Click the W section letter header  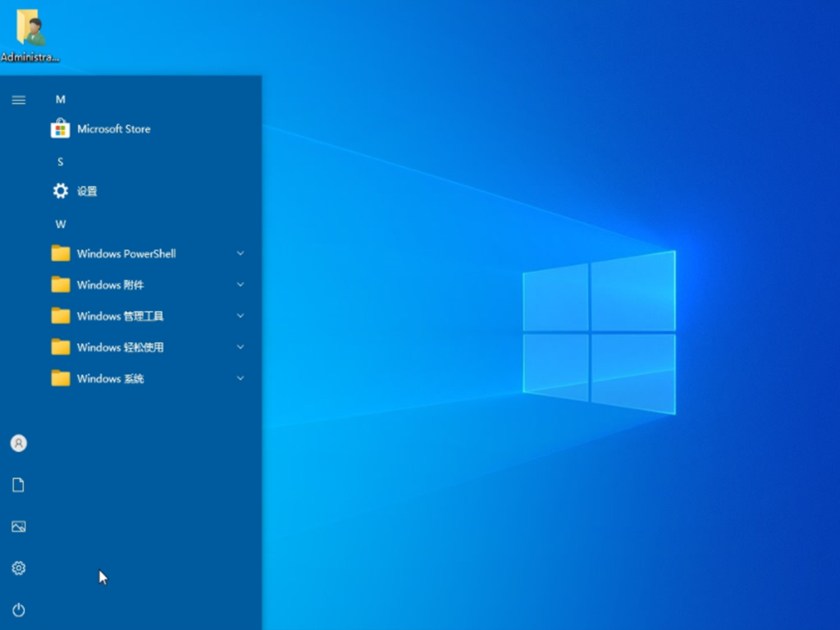point(60,224)
